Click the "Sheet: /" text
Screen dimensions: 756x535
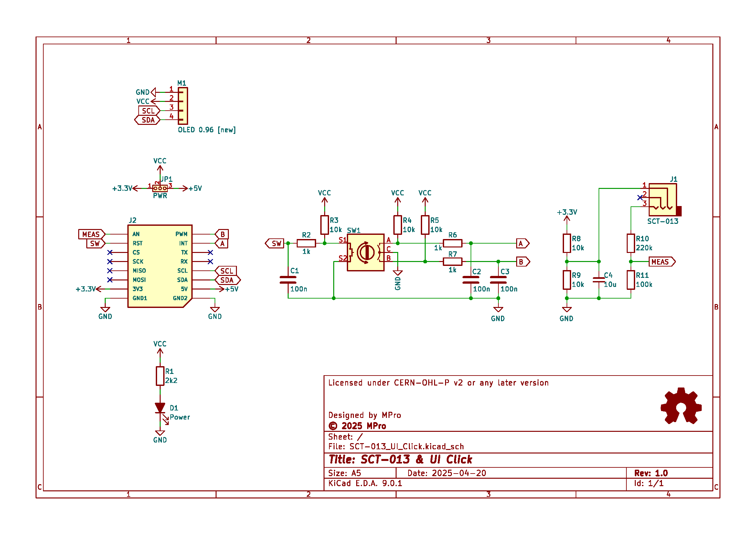click(346, 437)
